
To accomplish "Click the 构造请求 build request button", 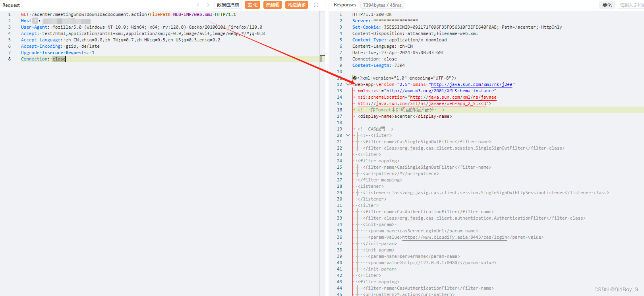I will click(297, 5).
